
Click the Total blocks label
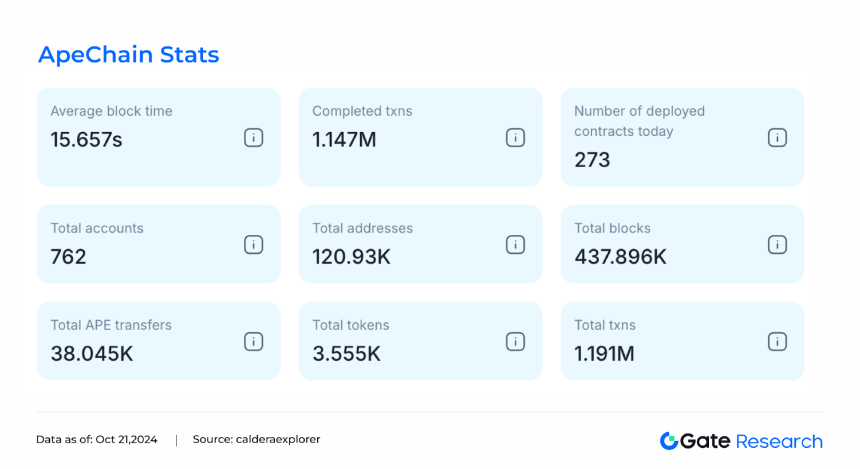tap(612, 228)
